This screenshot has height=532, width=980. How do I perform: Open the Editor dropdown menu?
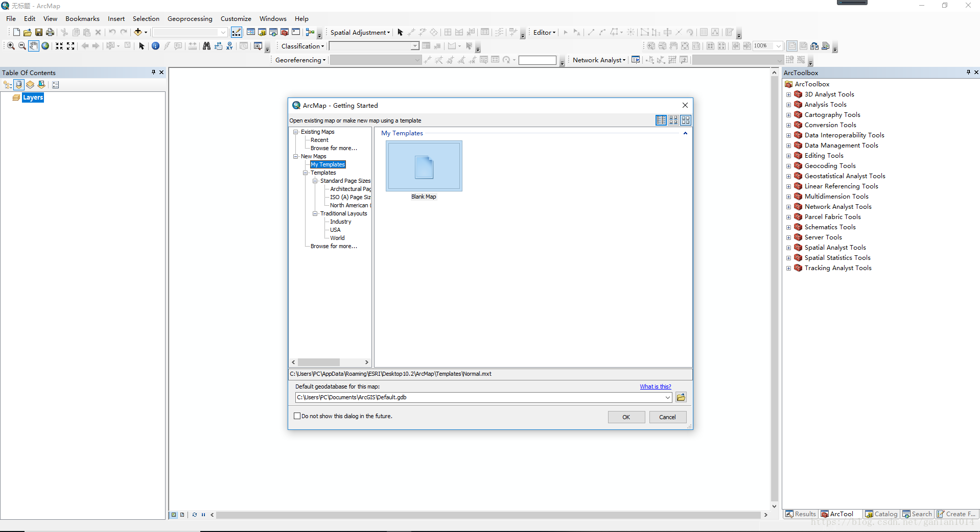544,32
